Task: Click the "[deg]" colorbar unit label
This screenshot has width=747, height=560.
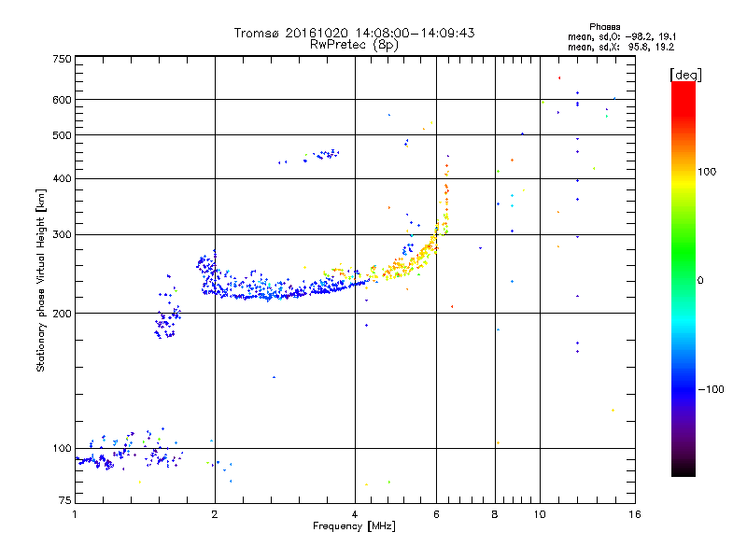Action: 685,75
